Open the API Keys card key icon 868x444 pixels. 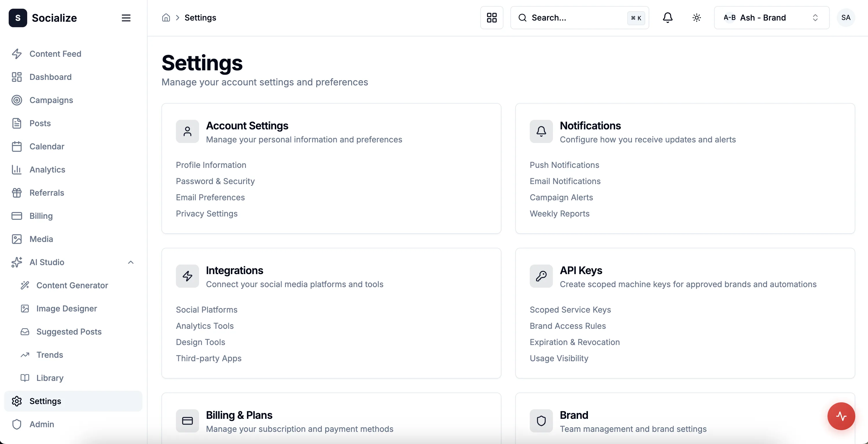click(x=541, y=276)
